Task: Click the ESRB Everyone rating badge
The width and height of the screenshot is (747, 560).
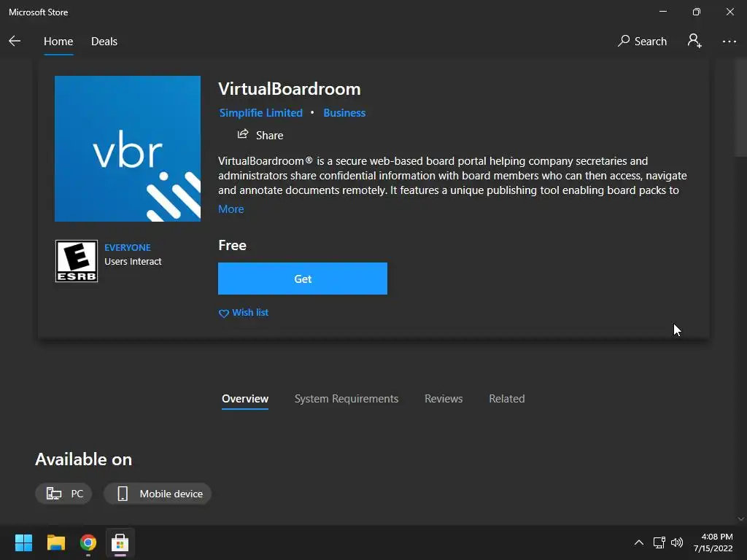Action: tap(76, 261)
